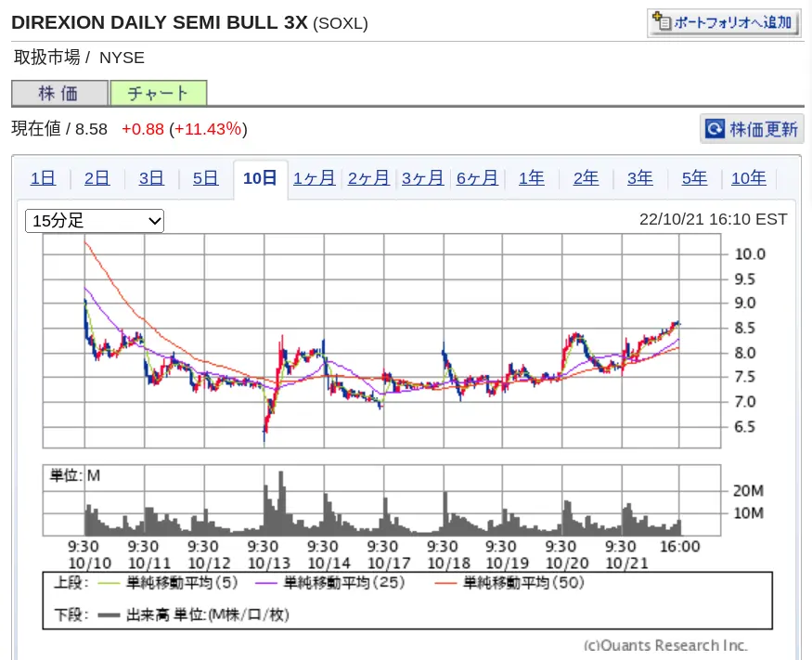812x660 pixels.
Task: Click the SOXL price candlestick chart
Action: tap(381, 341)
